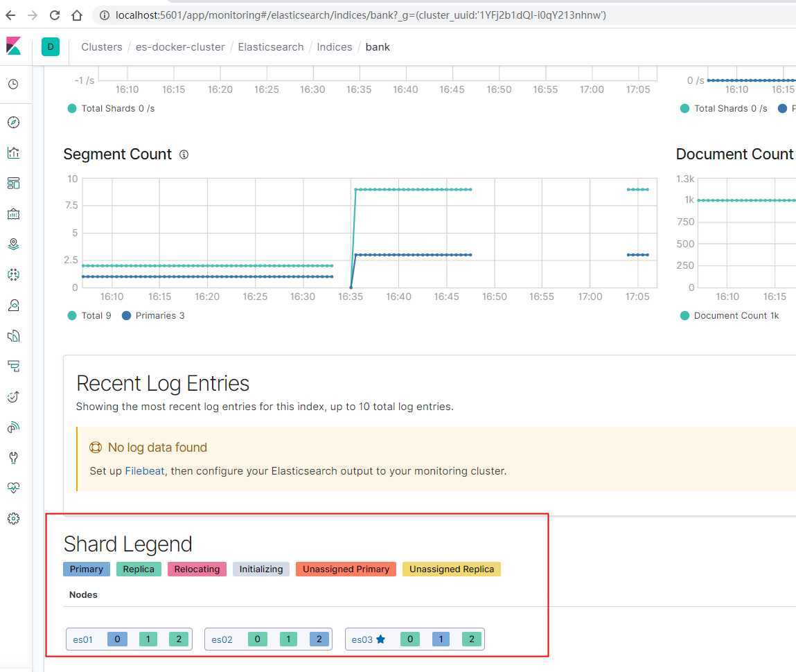Open Logs icon in sidebar
The image size is (796, 672).
point(14,335)
